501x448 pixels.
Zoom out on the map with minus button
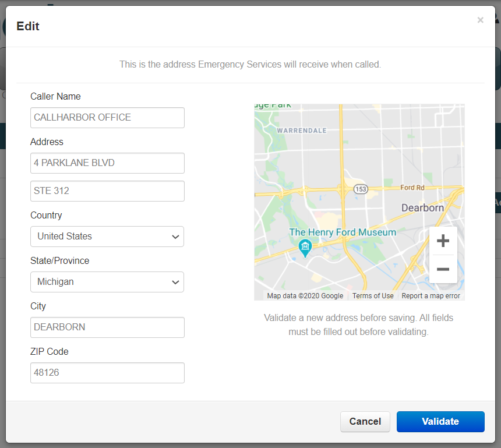coord(443,269)
